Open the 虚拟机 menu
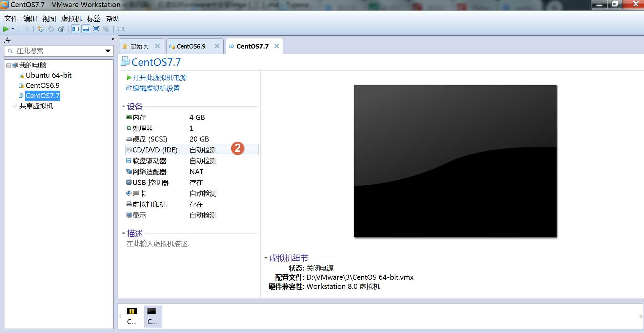 71,19
